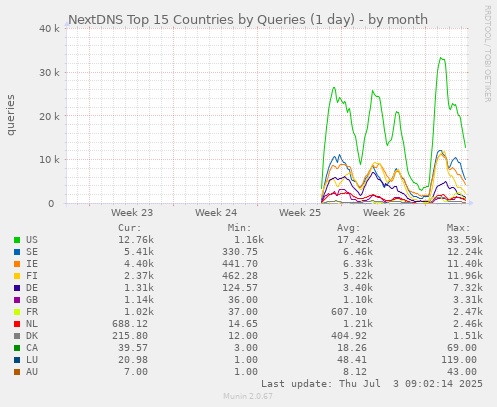
Task: Click the GB min value 36.00
Action: point(243,300)
